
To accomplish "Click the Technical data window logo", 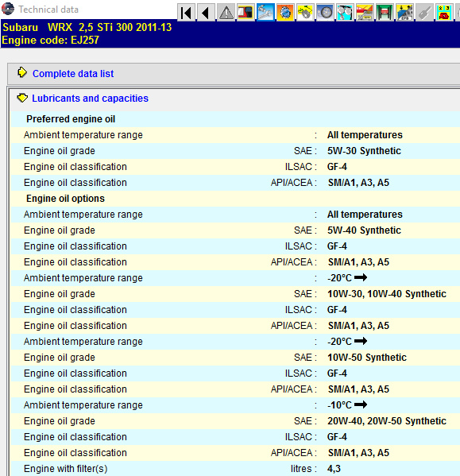I will (8, 9).
